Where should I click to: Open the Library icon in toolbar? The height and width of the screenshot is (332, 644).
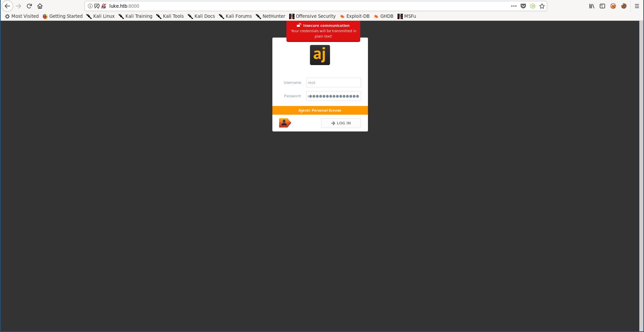click(592, 6)
